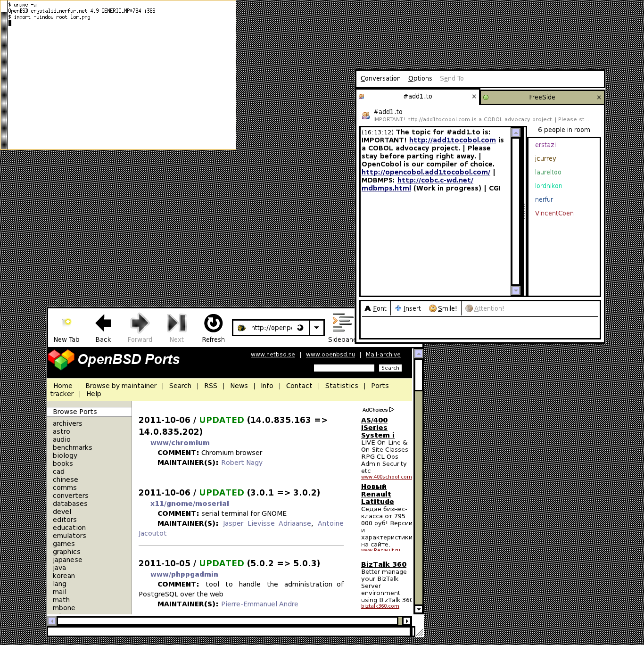Open the RSS nav link
The height and width of the screenshot is (645, 644).
[211, 386]
